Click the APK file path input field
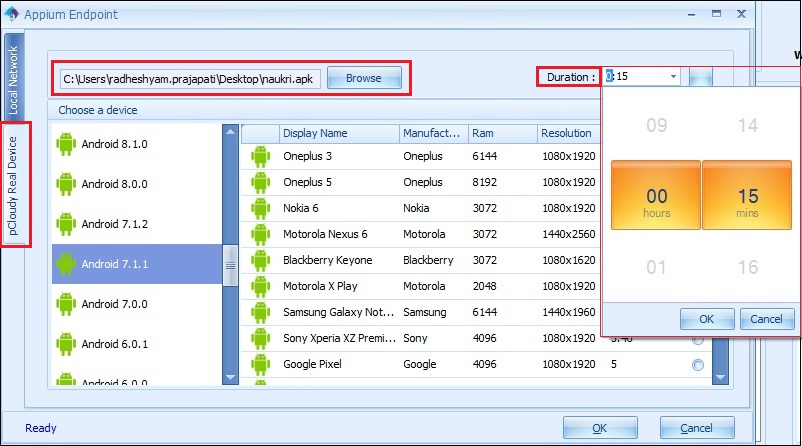Image resolution: width=802 pixels, height=446 pixels. (x=190, y=79)
